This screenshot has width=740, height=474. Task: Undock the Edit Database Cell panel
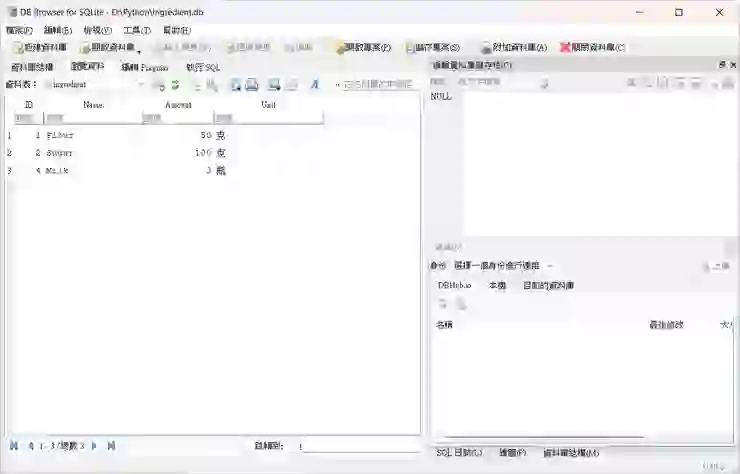[722, 65]
